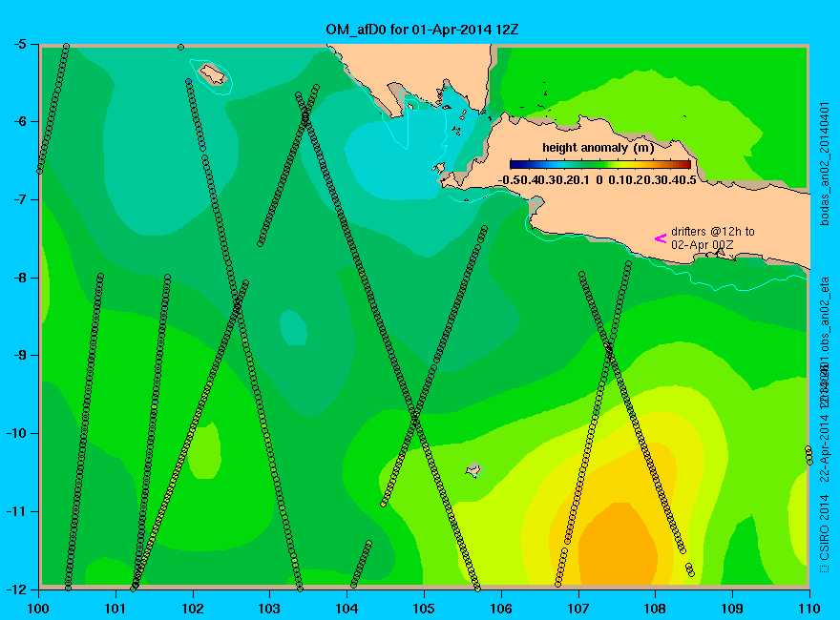Click latitude tick label -9

pos(19,355)
